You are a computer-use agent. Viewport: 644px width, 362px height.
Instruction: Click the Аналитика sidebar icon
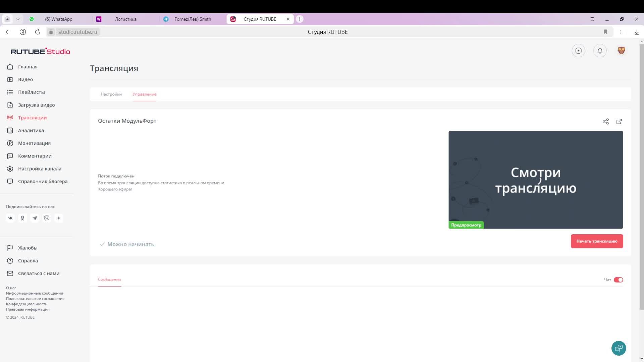point(10,130)
